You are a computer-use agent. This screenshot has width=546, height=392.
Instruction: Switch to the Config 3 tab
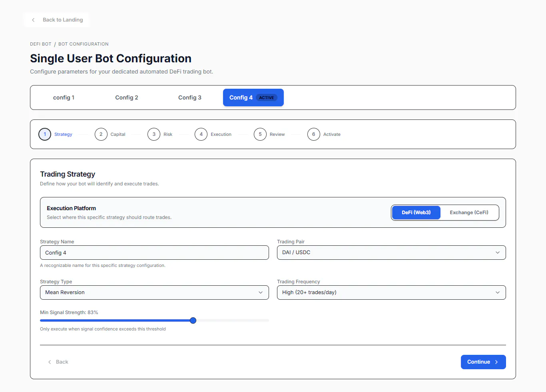click(190, 98)
